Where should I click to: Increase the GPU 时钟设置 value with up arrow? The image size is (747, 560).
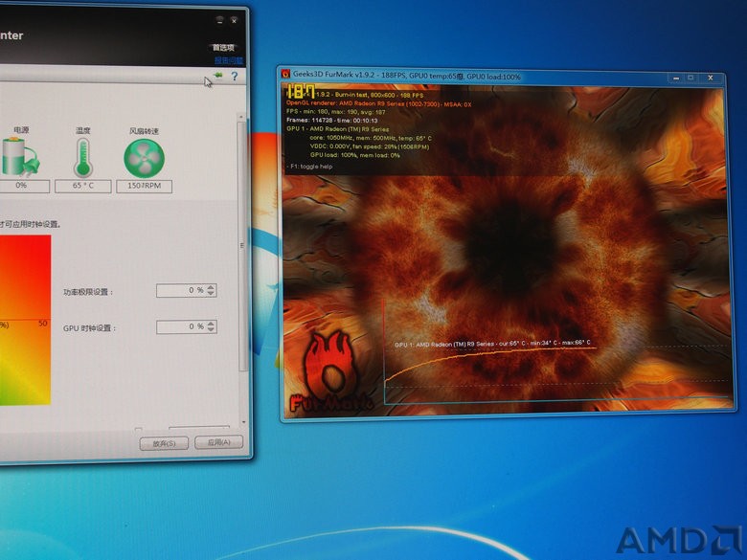click(x=211, y=324)
